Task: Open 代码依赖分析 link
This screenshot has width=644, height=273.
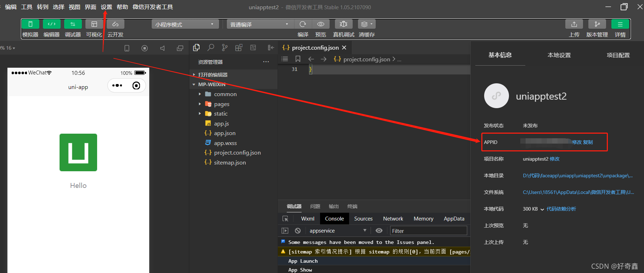Action: coord(561,209)
